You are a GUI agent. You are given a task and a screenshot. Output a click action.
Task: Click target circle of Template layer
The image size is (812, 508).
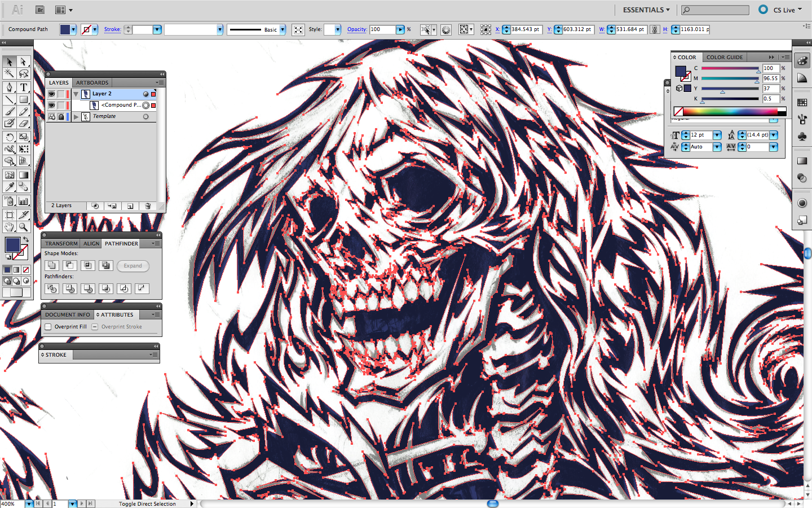click(x=145, y=117)
